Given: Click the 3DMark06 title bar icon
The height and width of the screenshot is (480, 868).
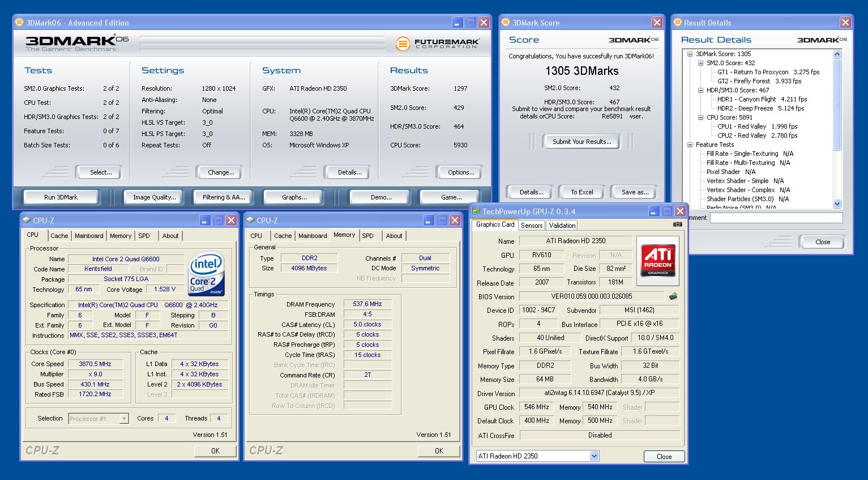Looking at the screenshot, I should 19,22.
